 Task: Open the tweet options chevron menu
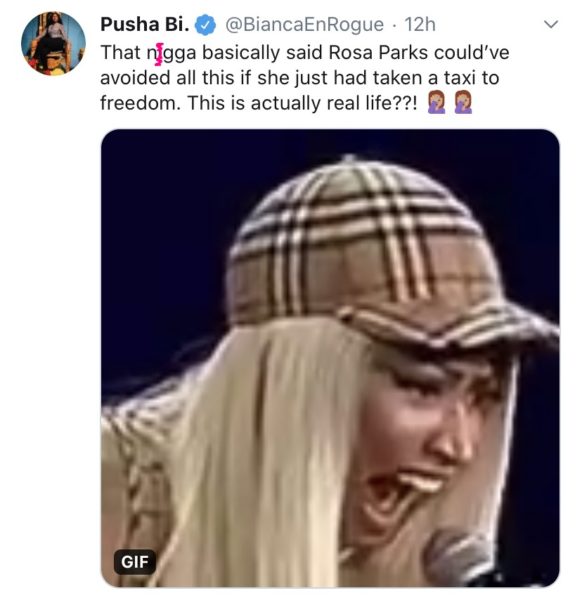pyautogui.click(x=551, y=24)
